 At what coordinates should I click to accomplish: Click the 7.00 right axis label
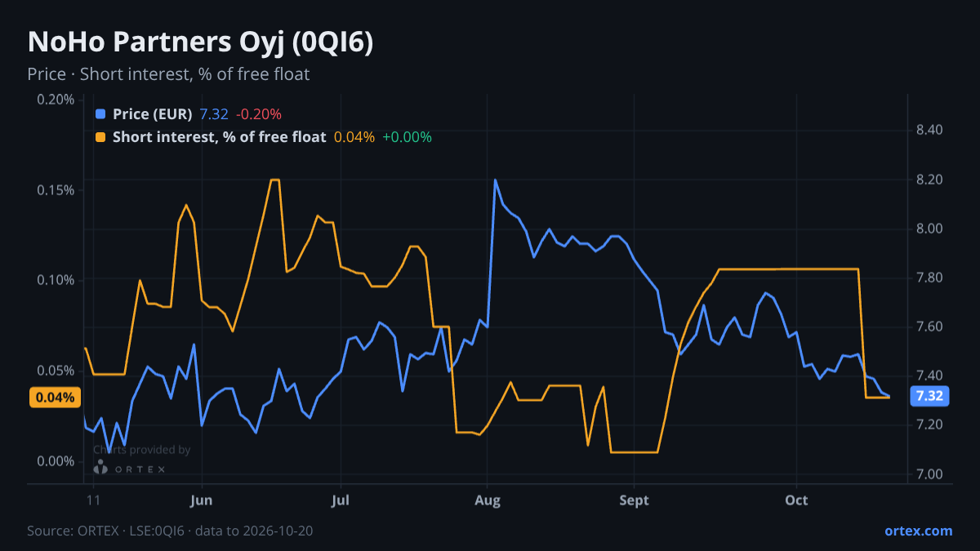[930, 474]
